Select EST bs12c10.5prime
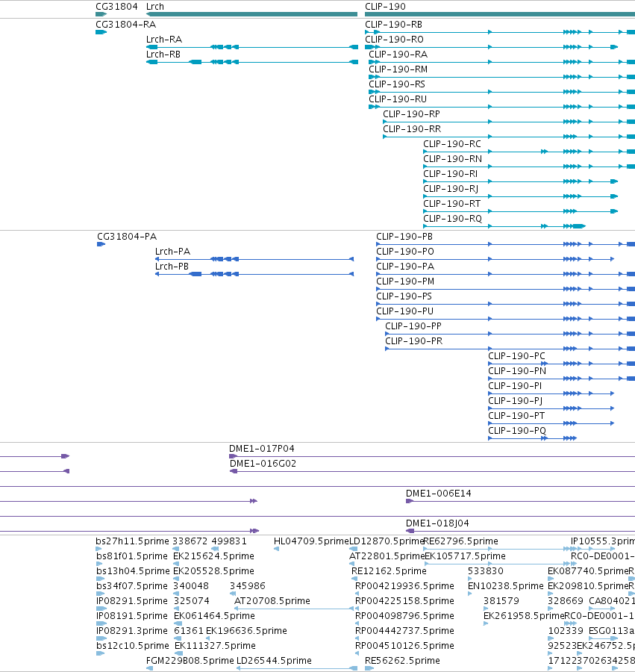Viewport: 635px width, 672px height. [132, 646]
